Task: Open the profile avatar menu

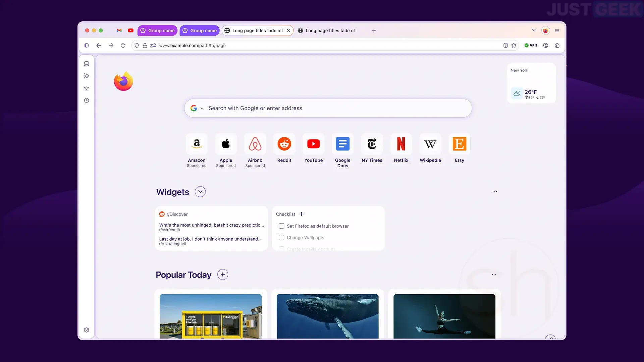Action: (546, 31)
